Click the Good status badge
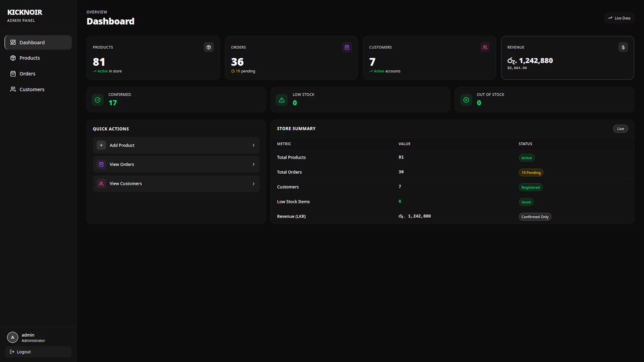 click(x=526, y=202)
